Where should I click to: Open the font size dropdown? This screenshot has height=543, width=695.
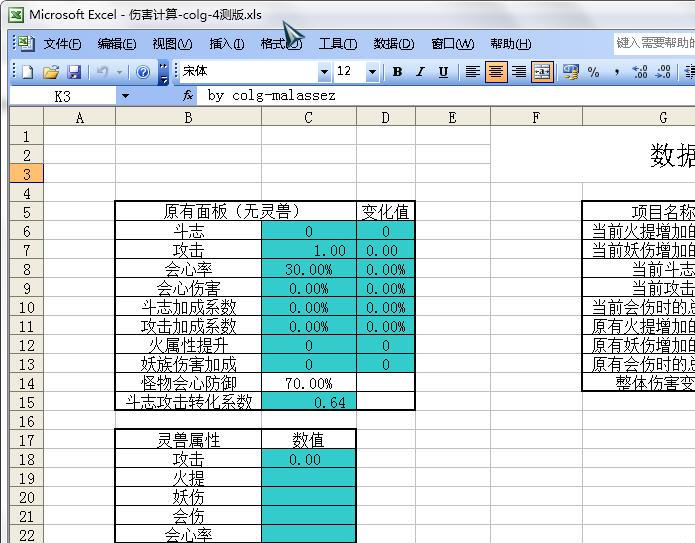tap(373, 72)
